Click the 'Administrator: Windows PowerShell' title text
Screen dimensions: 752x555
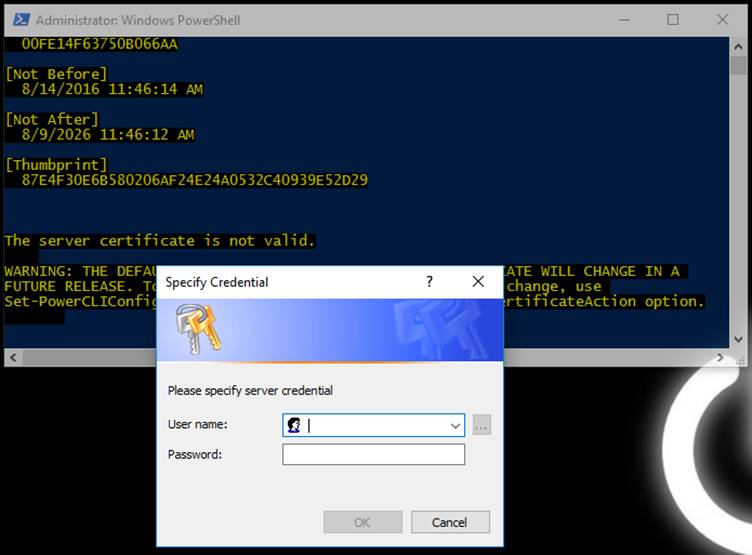(138, 20)
